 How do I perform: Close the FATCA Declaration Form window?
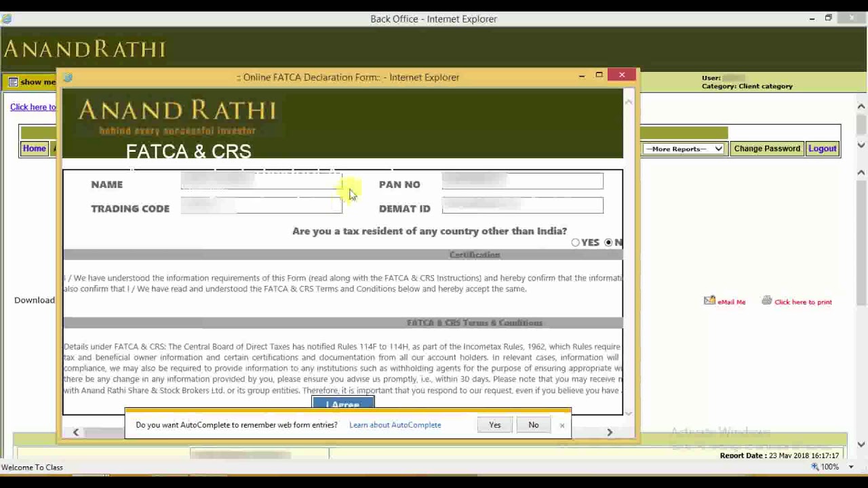tap(622, 75)
